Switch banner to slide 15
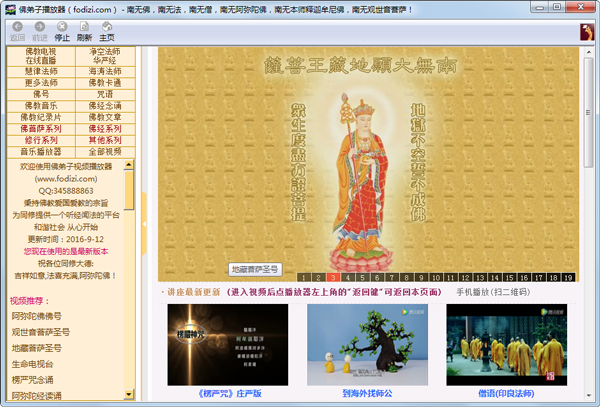The image size is (600, 407). (x=509, y=277)
